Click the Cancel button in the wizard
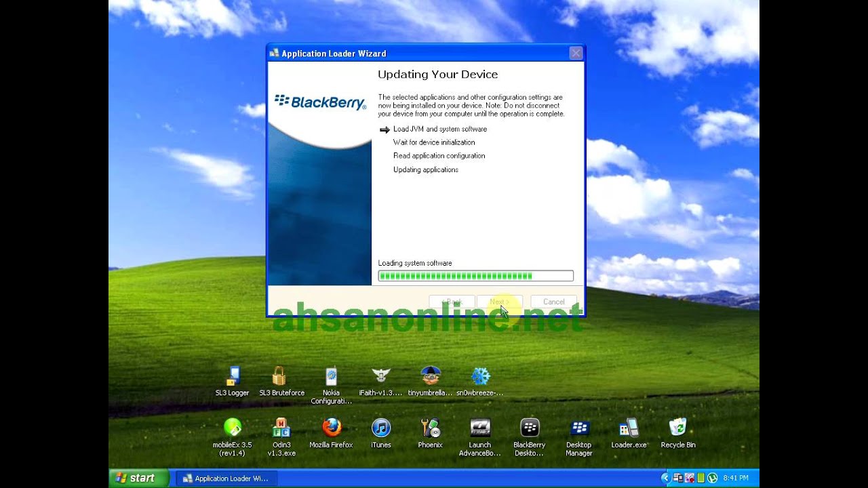The width and height of the screenshot is (868, 488). (553, 302)
